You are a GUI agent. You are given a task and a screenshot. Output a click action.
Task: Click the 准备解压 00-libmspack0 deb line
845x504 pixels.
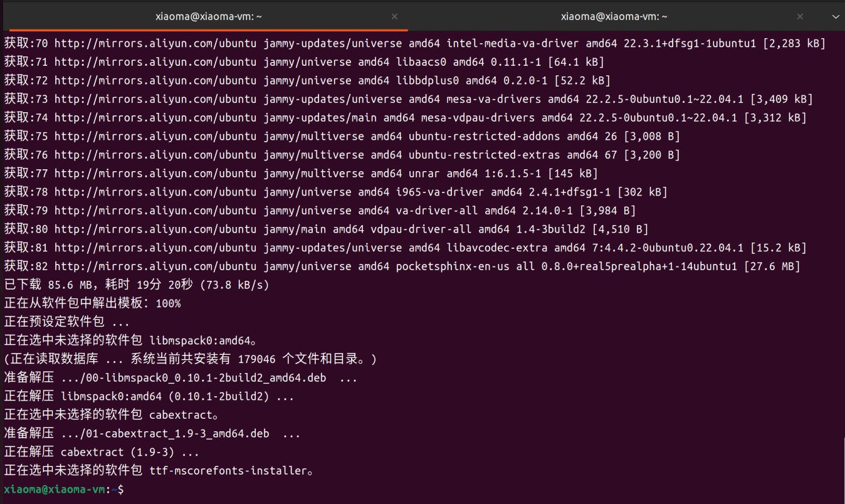coord(181,378)
